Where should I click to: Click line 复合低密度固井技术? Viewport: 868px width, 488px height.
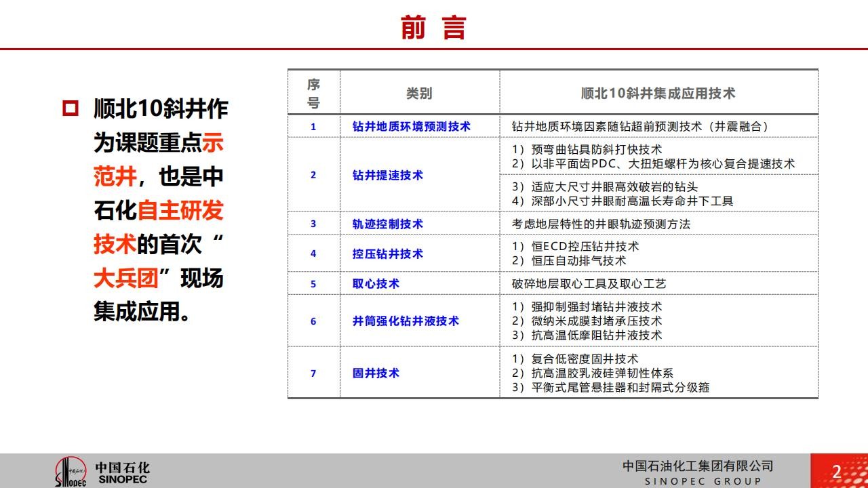[x=585, y=359]
